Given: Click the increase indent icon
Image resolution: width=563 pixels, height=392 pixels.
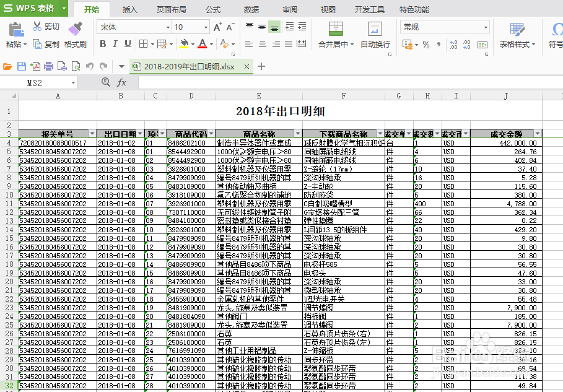Looking at the screenshot, I should click(x=302, y=27).
